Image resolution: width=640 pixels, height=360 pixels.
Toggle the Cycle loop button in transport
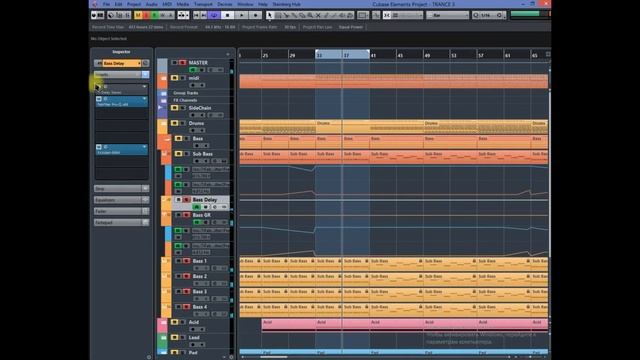point(214,15)
